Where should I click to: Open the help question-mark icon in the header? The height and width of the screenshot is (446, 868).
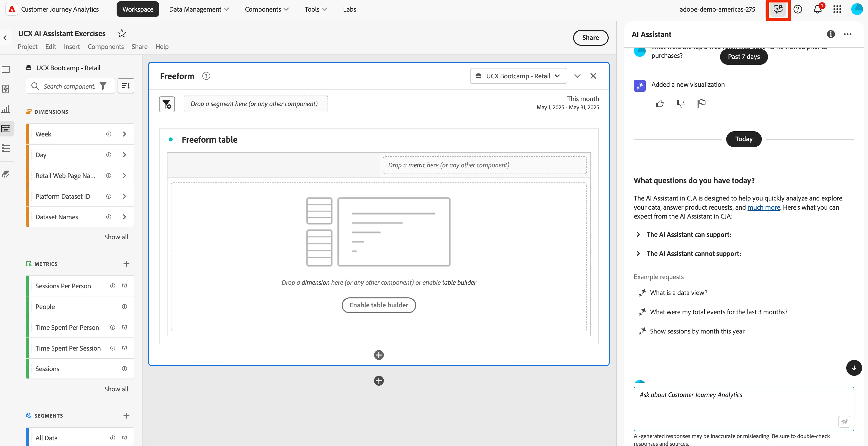point(798,9)
